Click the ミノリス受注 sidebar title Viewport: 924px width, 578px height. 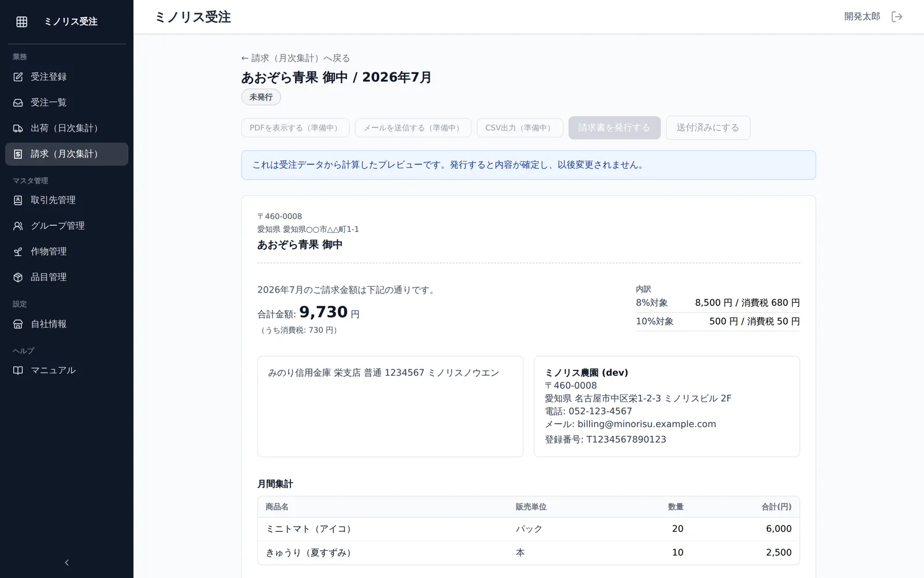tap(71, 21)
